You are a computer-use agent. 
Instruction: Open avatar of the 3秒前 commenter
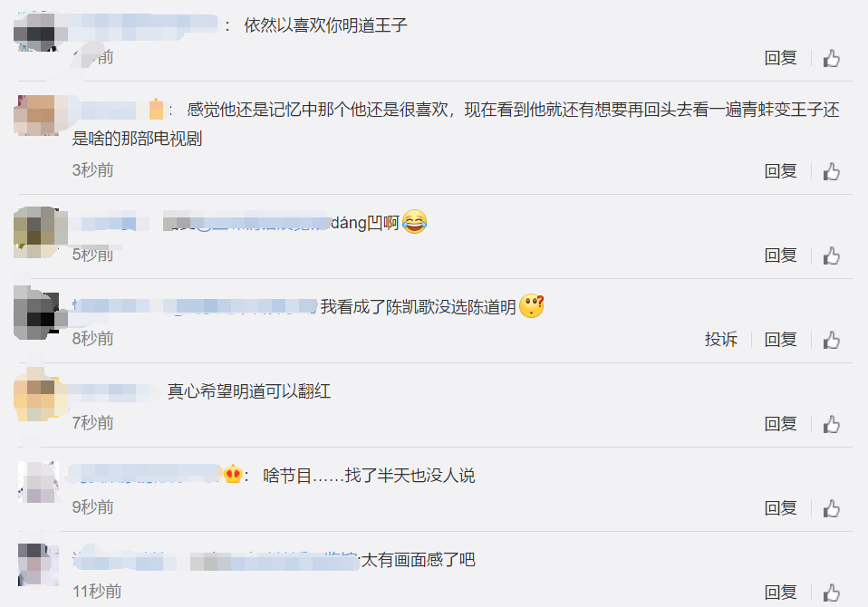(39, 115)
